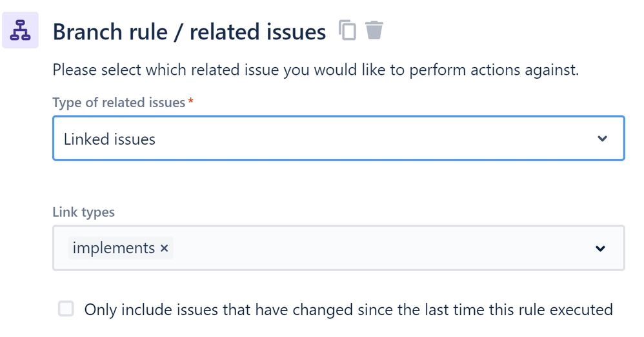Click the chevron in Type of related issues

[602, 138]
